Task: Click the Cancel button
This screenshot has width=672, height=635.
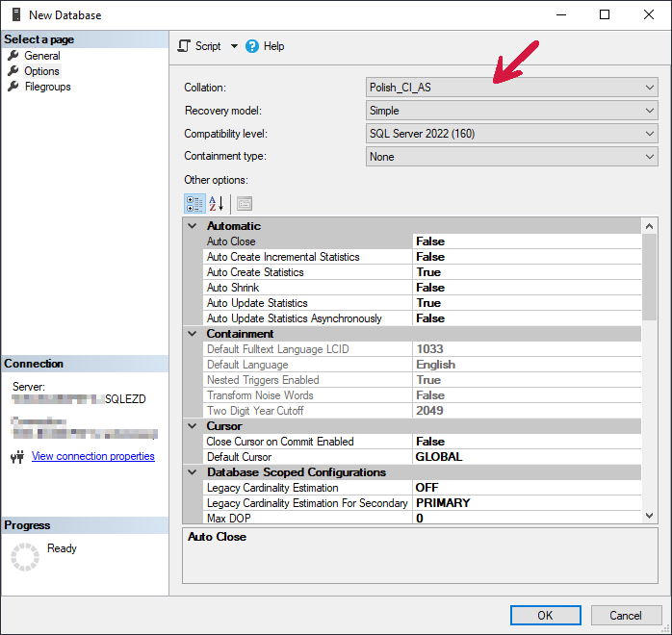Action: (x=625, y=615)
